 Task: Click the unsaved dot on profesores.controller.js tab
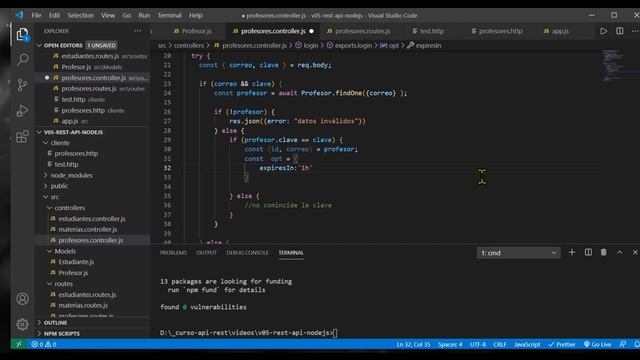click(311, 31)
